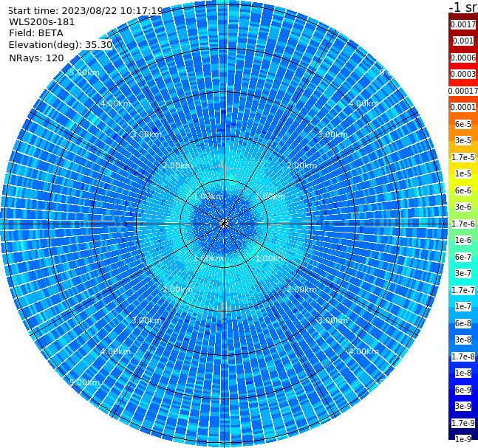Click the 6e-8 color bar label
478x448 pixels.
tap(463, 323)
